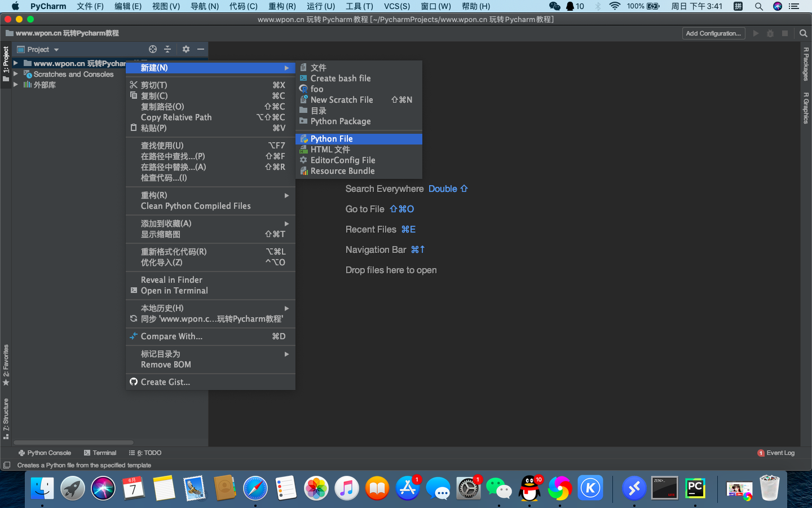Screen dimensions: 812x508
Task: Expand Scratches and Consoles node
Action: [16, 74]
